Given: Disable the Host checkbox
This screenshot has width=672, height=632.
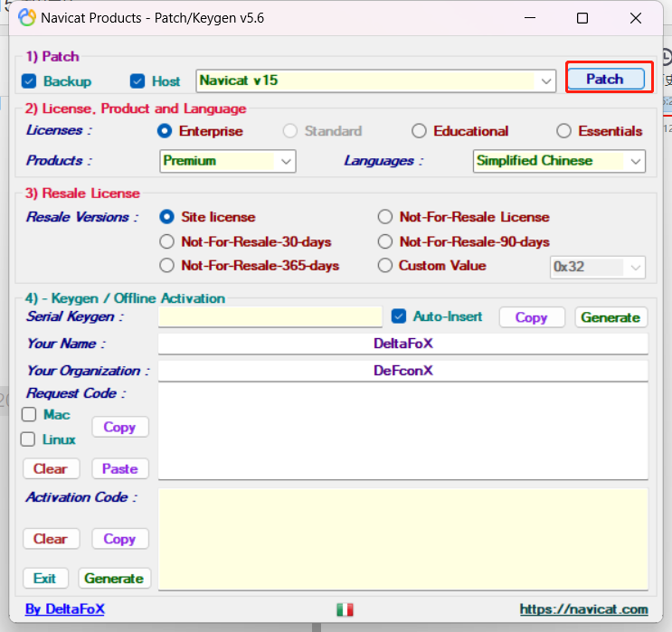Looking at the screenshot, I should 137,81.
